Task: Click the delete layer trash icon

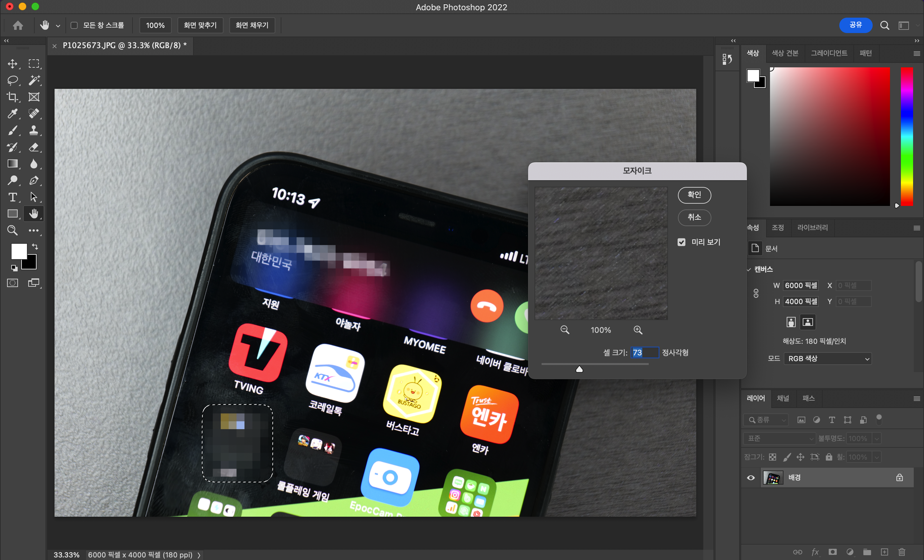Action: [x=902, y=552]
